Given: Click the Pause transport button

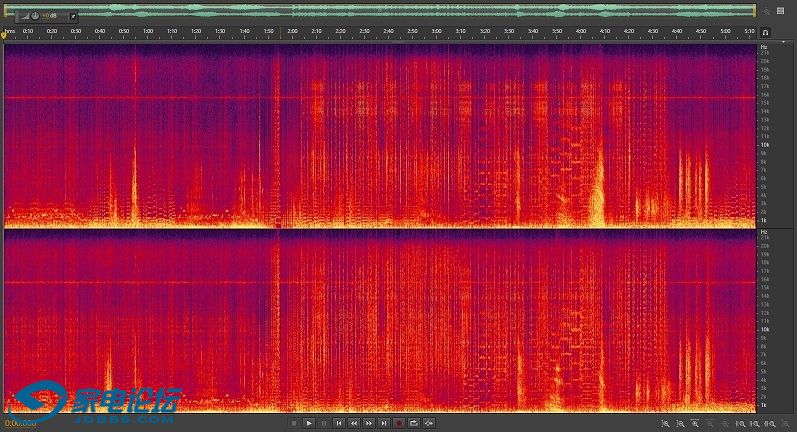Looking at the screenshot, I should [x=324, y=423].
